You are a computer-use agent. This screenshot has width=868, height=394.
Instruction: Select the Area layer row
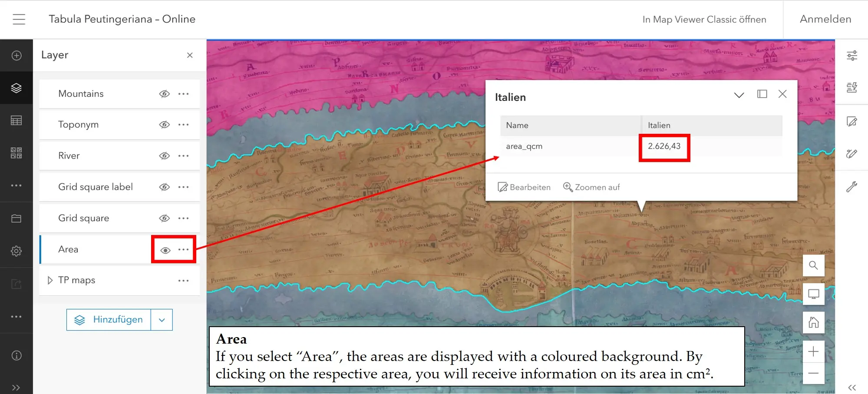click(119, 249)
